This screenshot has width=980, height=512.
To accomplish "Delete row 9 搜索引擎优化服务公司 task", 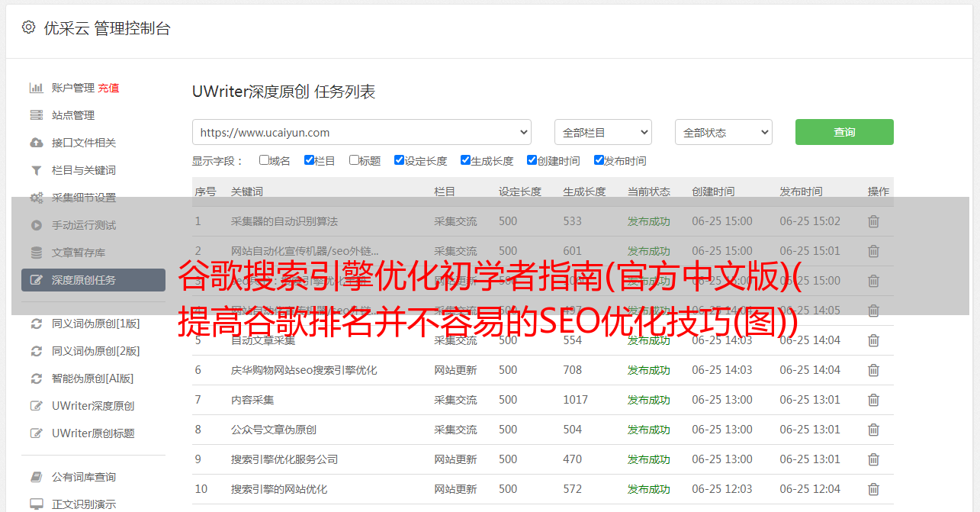I will click(x=874, y=459).
